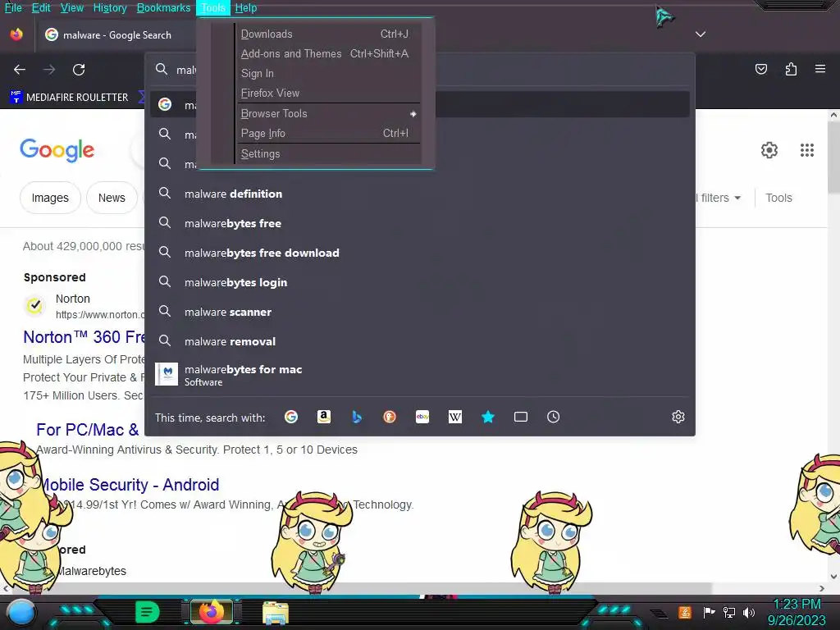Go forward with the forward arrow
840x630 pixels.
click(49, 69)
